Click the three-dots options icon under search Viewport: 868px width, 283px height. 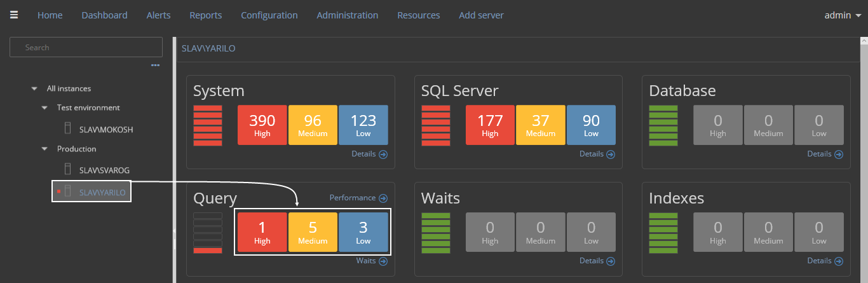click(x=155, y=65)
